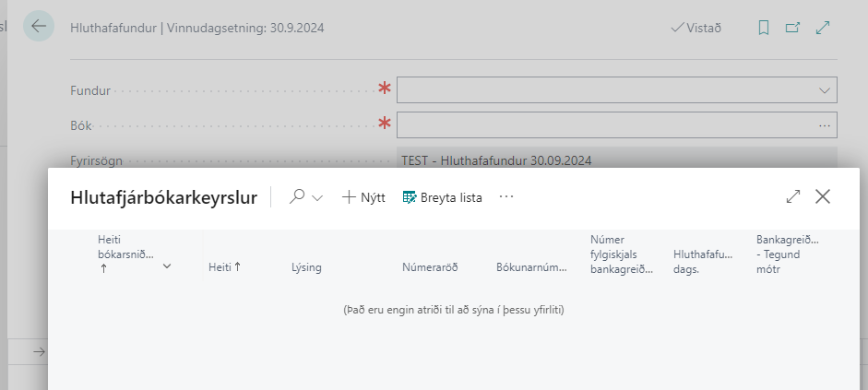Click the Lýsing column header
The width and height of the screenshot is (868, 390).
coord(306,267)
